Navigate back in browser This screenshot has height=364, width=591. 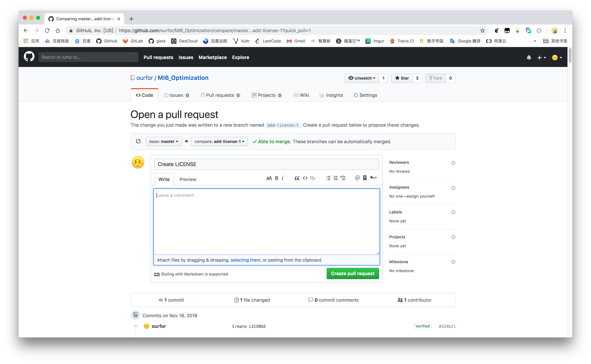[26, 30]
